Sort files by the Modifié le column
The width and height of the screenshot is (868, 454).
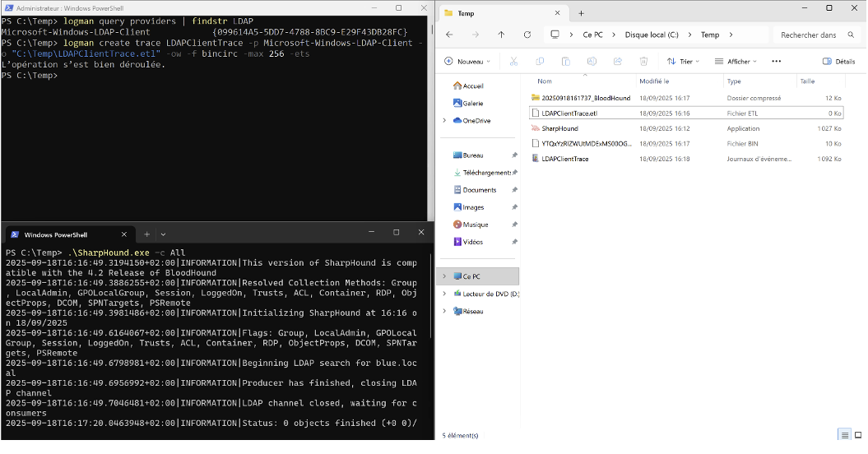coord(654,81)
